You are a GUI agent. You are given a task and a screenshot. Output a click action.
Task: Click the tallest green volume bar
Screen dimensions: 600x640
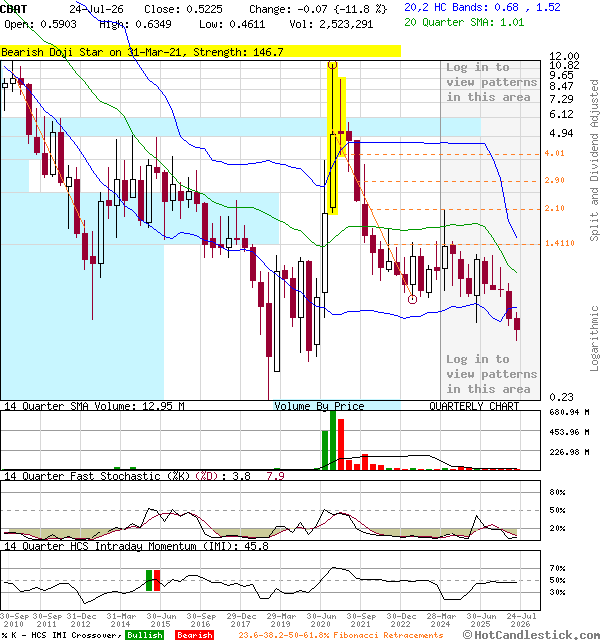coord(333,441)
